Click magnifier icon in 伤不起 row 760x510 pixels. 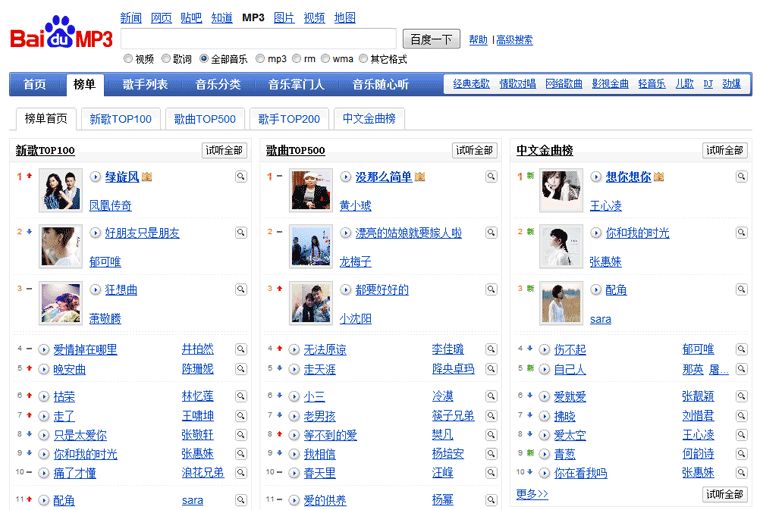point(741,349)
